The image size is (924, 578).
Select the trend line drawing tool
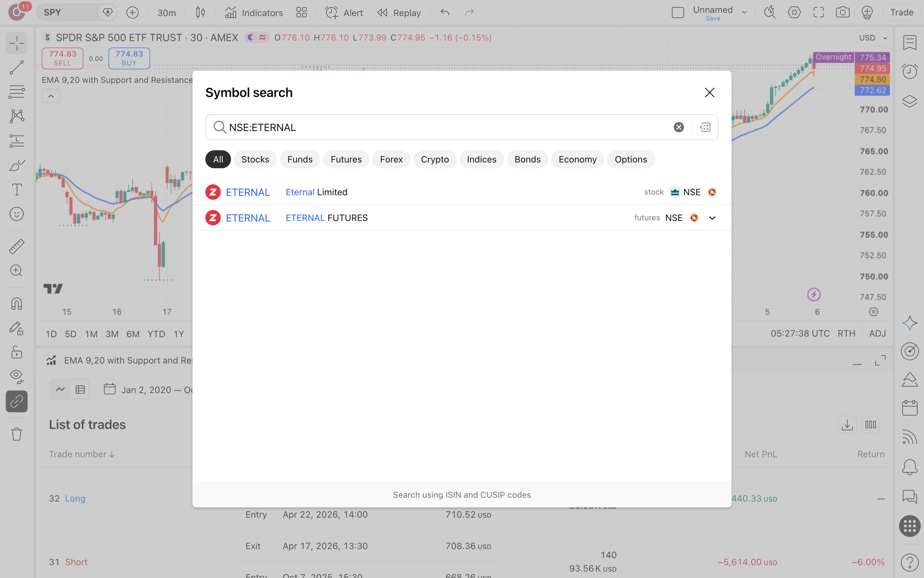tap(17, 68)
